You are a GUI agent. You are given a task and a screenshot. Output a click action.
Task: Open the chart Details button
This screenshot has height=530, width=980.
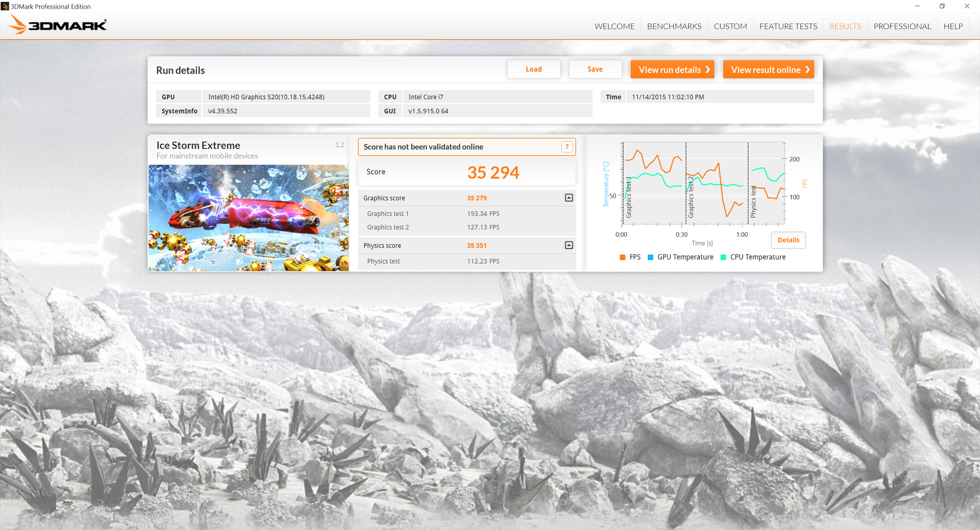(788, 240)
